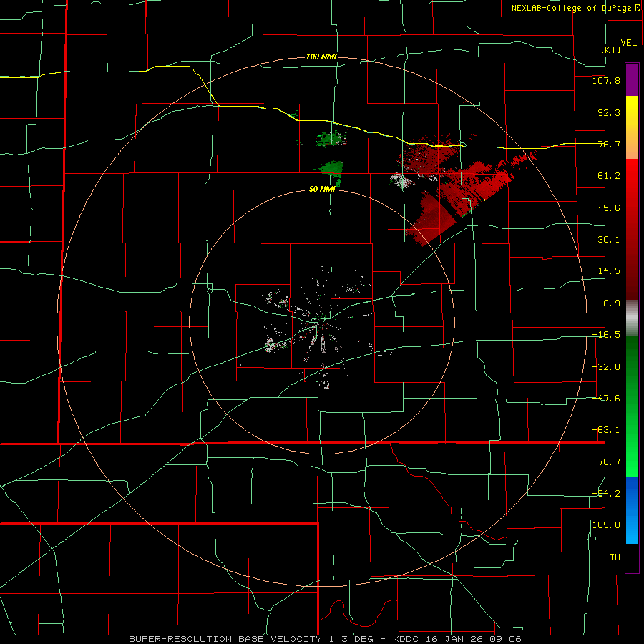Click the 107.8 velocity scale value
This screenshot has width=644, height=644.
click(x=606, y=80)
